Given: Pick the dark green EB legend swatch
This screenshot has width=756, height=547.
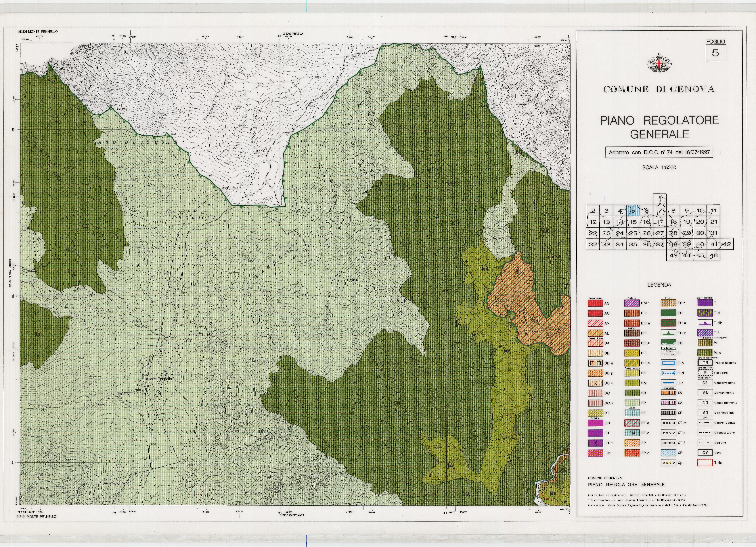Looking at the screenshot, I should tap(632, 393).
